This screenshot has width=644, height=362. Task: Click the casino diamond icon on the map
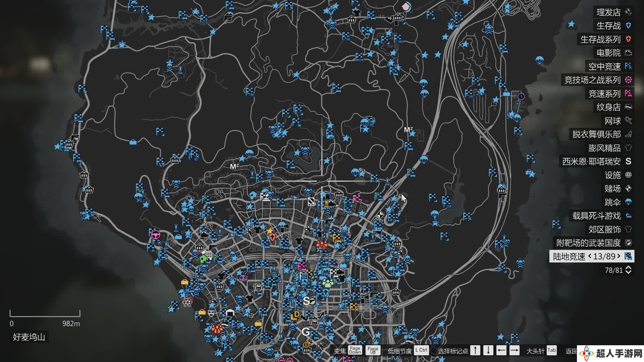[x=380, y=215]
